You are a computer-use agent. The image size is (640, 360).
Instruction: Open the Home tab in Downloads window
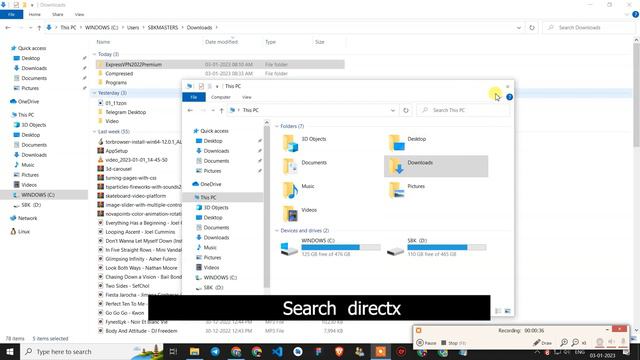[35, 14]
